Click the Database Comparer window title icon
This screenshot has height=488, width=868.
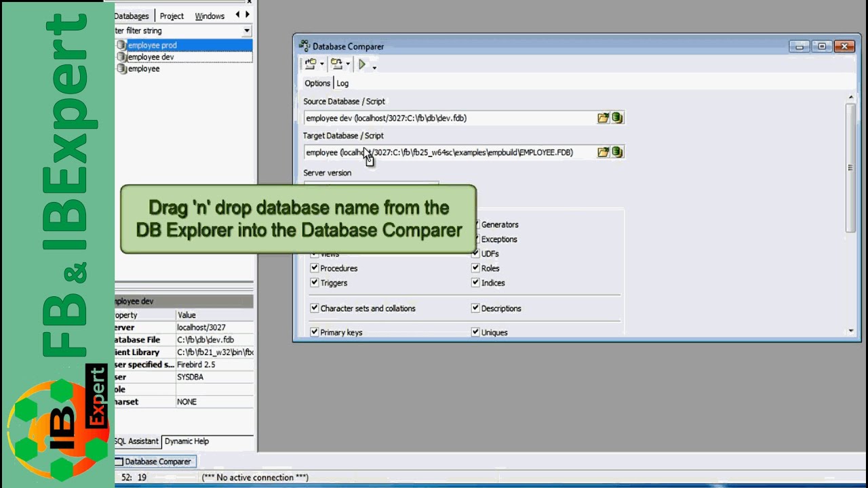pyautogui.click(x=304, y=46)
